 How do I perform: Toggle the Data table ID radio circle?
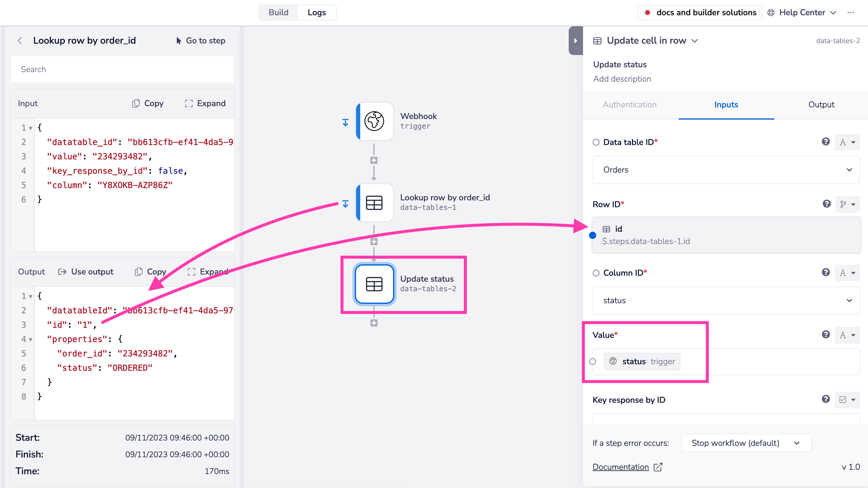pyautogui.click(x=596, y=142)
